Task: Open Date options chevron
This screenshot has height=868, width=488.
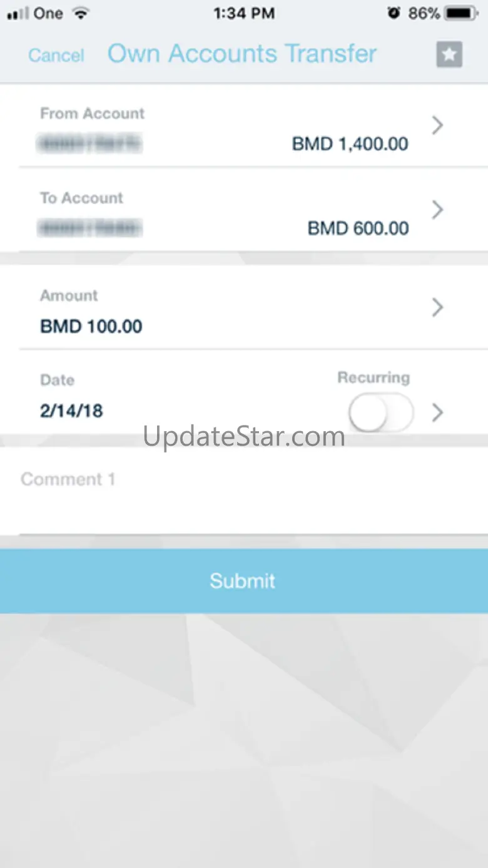Action: click(x=438, y=412)
